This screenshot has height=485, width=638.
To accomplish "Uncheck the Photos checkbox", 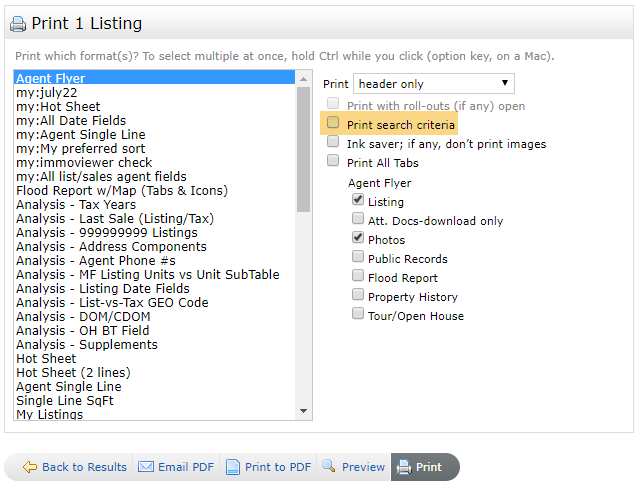I will (358, 239).
